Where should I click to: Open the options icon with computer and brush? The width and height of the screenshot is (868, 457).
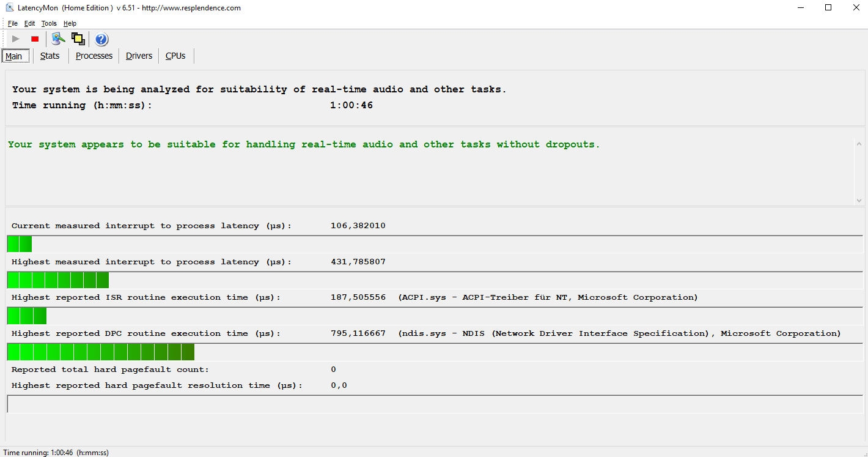click(x=58, y=39)
